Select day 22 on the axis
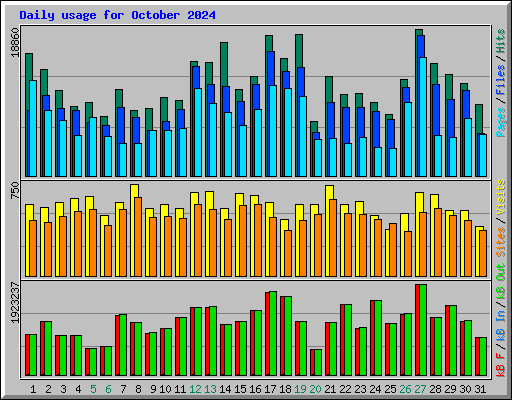This screenshot has width=512, height=400. (x=345, y=389)
